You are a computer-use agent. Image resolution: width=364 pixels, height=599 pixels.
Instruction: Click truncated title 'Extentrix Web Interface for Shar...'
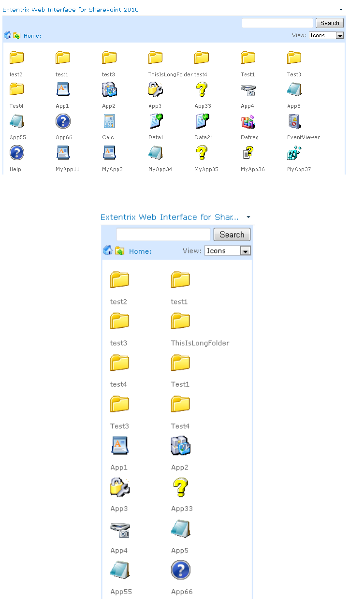169,217
